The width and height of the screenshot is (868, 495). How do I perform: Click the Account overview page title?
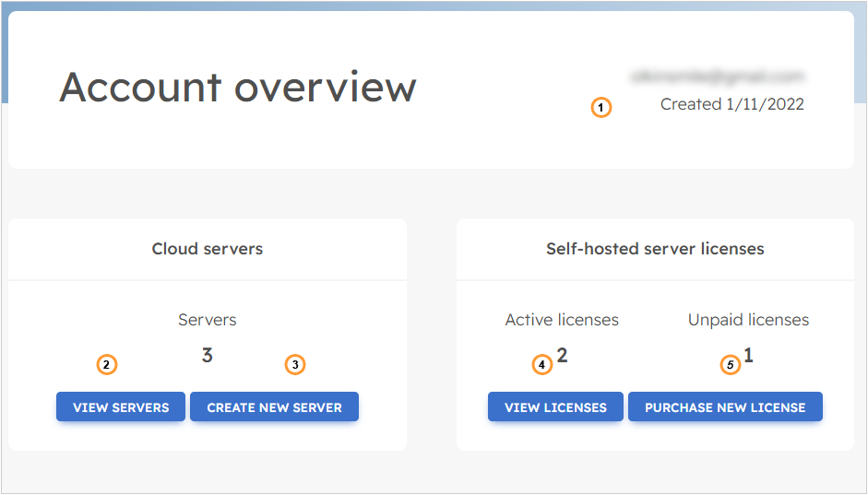(x=238, y=87)
